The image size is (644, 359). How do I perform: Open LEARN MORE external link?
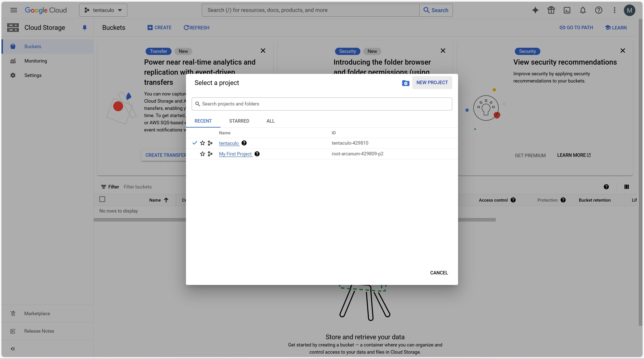(x=574, y=155)
